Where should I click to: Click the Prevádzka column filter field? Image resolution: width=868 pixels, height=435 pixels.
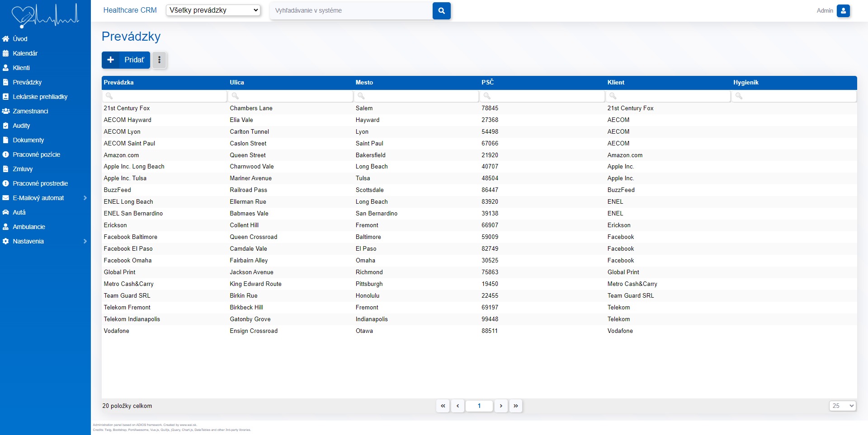pyautogui.click(x=165, y=96)
